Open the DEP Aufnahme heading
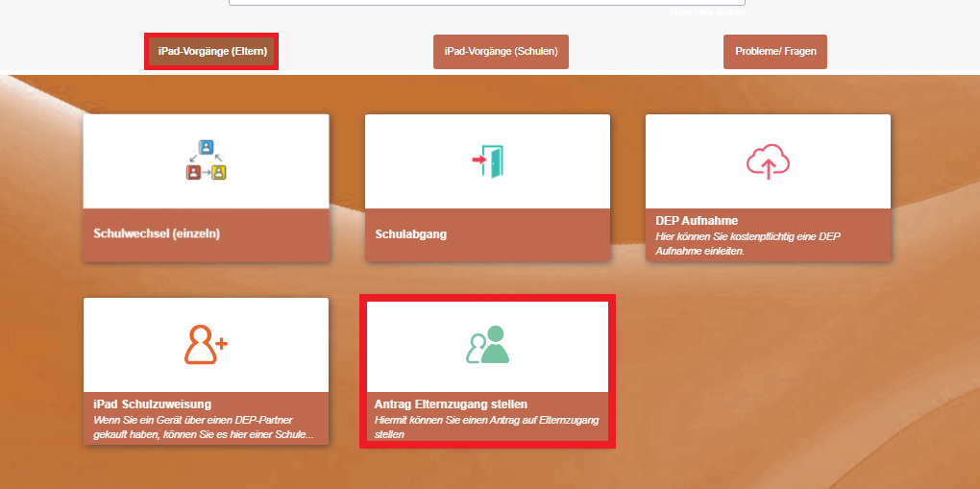980x489 pixels. pos(697,221)
